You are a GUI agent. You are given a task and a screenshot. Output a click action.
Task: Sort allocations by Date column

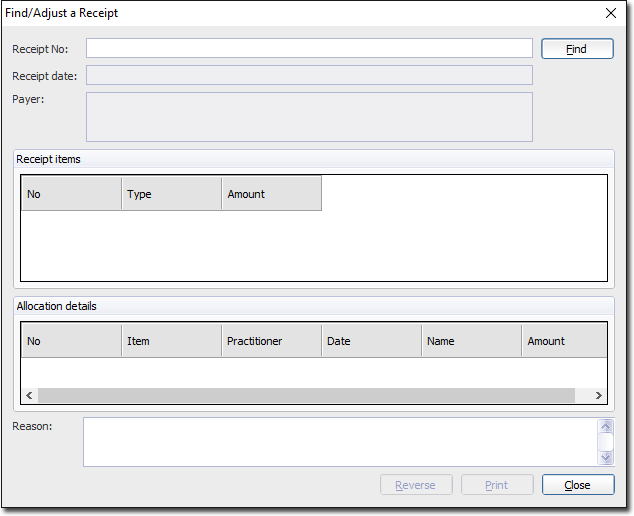click(x=371, y=341)
